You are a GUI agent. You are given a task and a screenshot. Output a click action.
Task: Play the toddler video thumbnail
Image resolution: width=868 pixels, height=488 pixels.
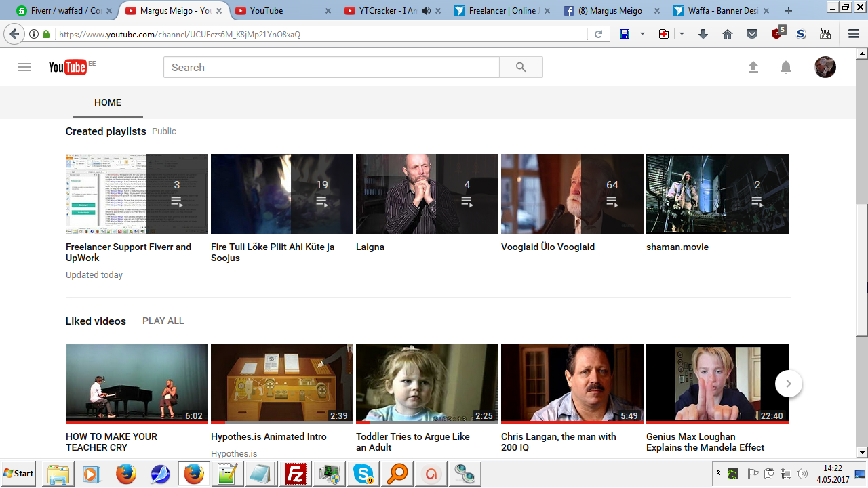[x=427, y=383]
